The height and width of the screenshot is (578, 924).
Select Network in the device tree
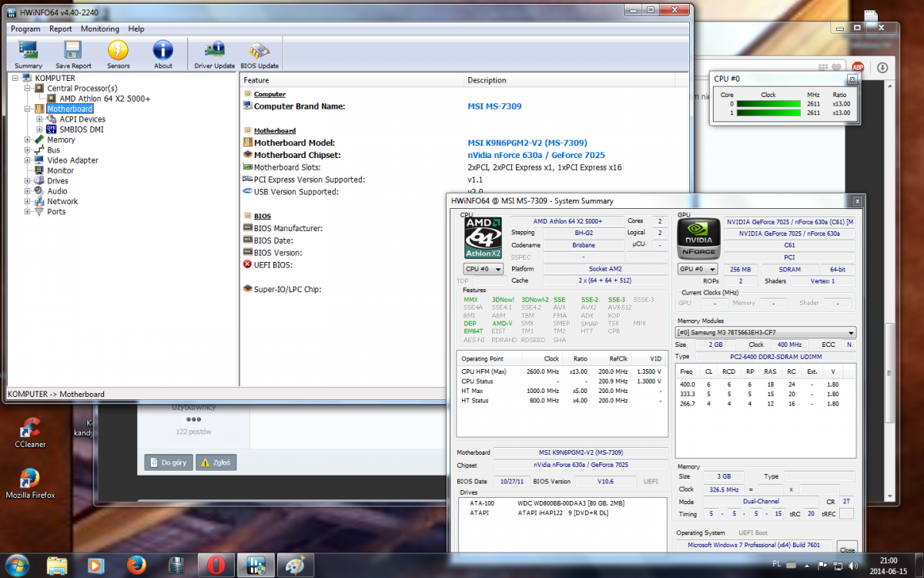[x=62, y=201]
